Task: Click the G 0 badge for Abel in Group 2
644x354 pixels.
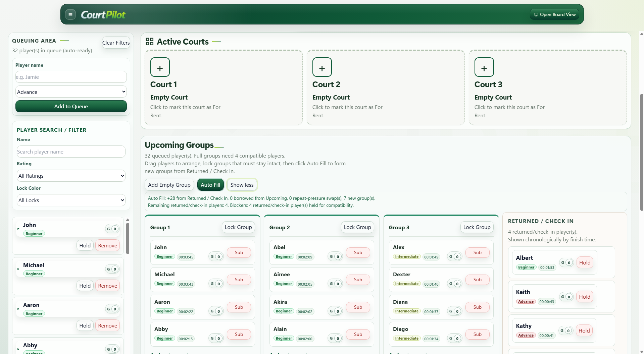Action: pyautogui.click(x=335, y=256)
